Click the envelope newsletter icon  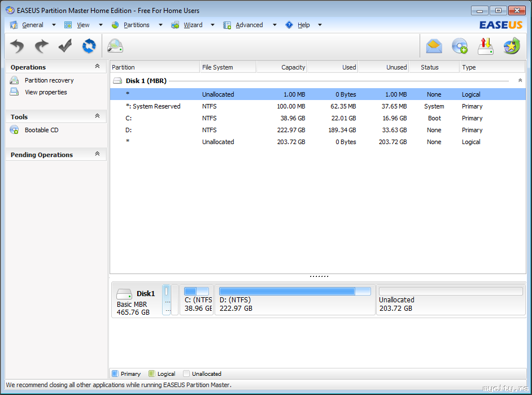[434, 46]
